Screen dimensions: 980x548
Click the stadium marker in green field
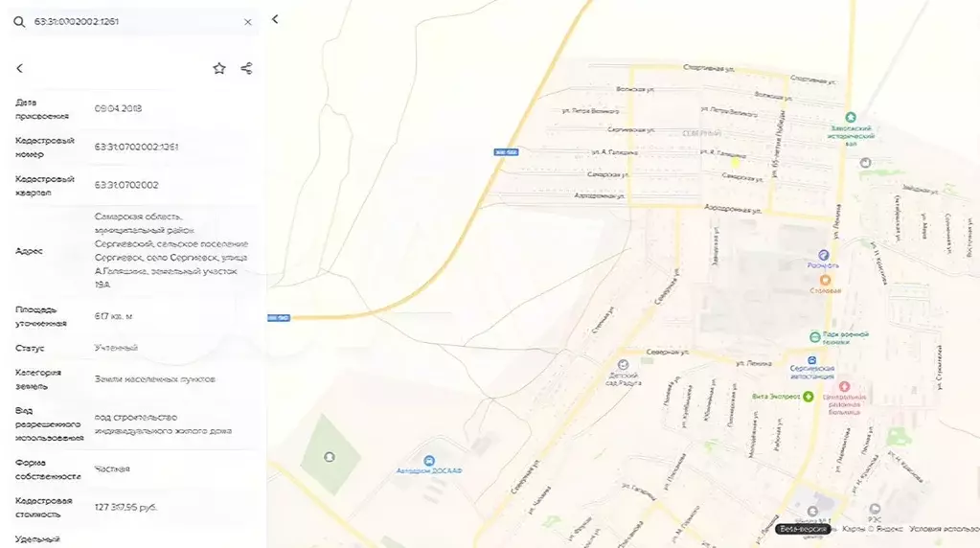tap(330, 457)
